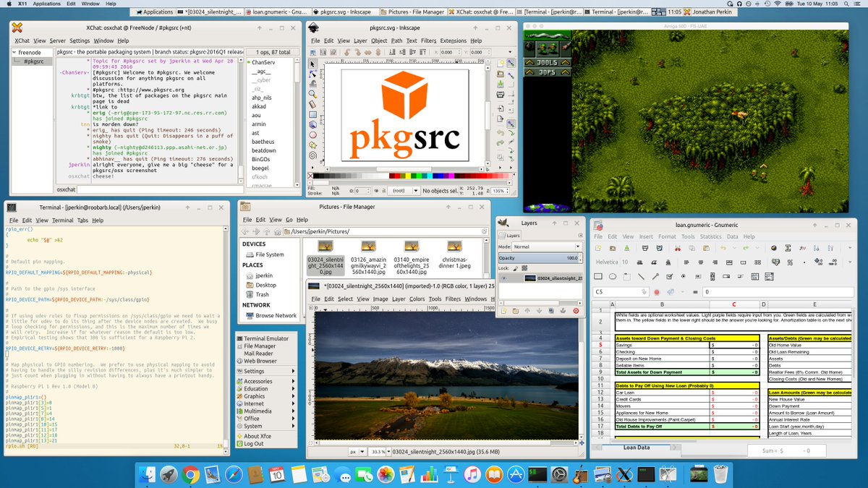868x488 pixels.
Task: Click the Inkscape print icon
Action: 501,94
